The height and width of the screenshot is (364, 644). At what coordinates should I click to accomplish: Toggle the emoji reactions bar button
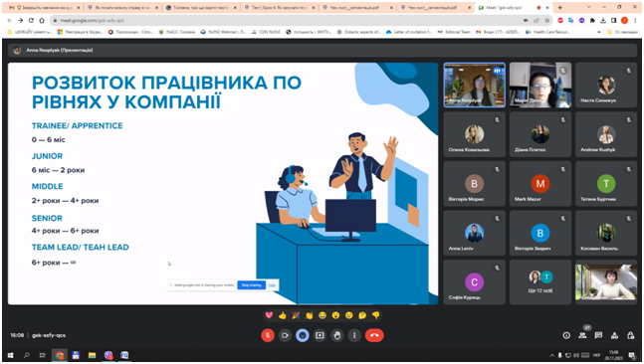pyautogui.click(x=303, y=335)
